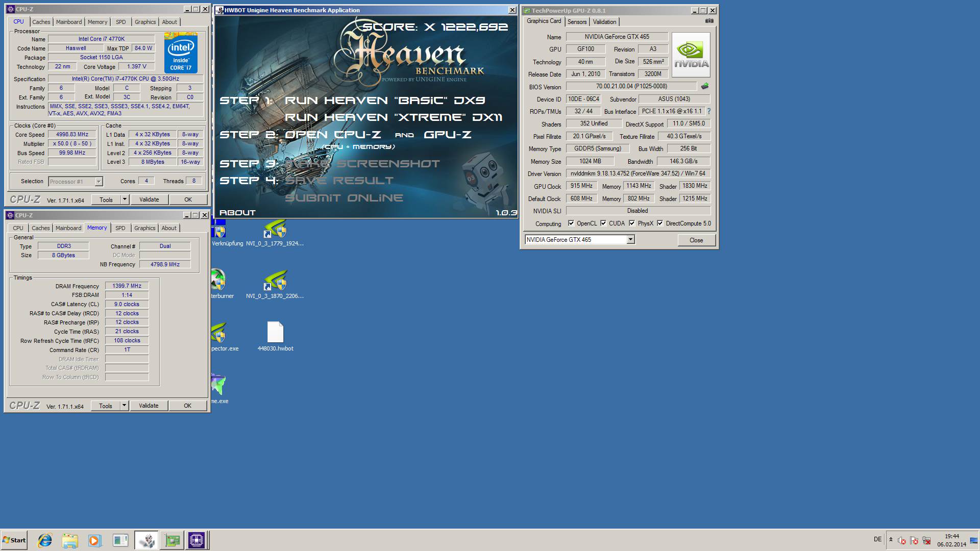Click Validate in bottom CPU-Z memory window
The image size is (980, 551).
[149, 406]
